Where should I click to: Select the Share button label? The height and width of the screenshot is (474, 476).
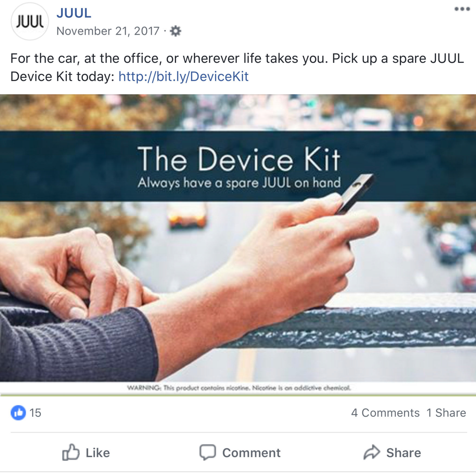click(x=404, y=453)
